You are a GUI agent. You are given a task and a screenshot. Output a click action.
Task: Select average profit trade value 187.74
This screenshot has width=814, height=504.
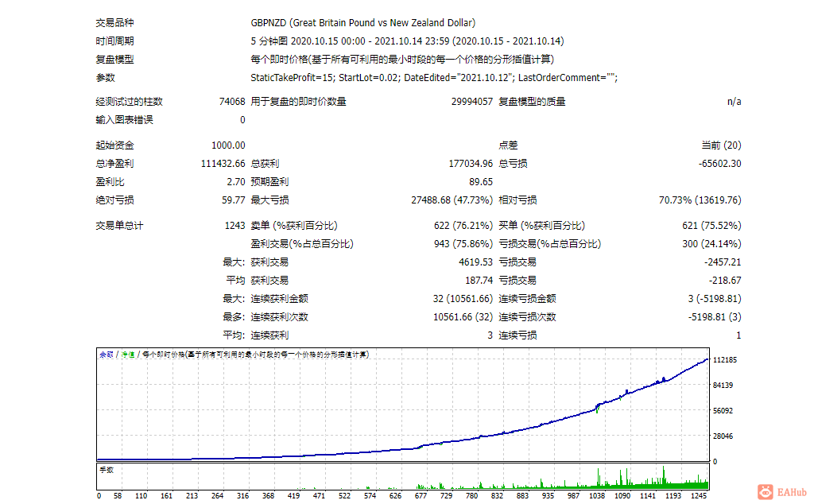[x=479, y=281]
